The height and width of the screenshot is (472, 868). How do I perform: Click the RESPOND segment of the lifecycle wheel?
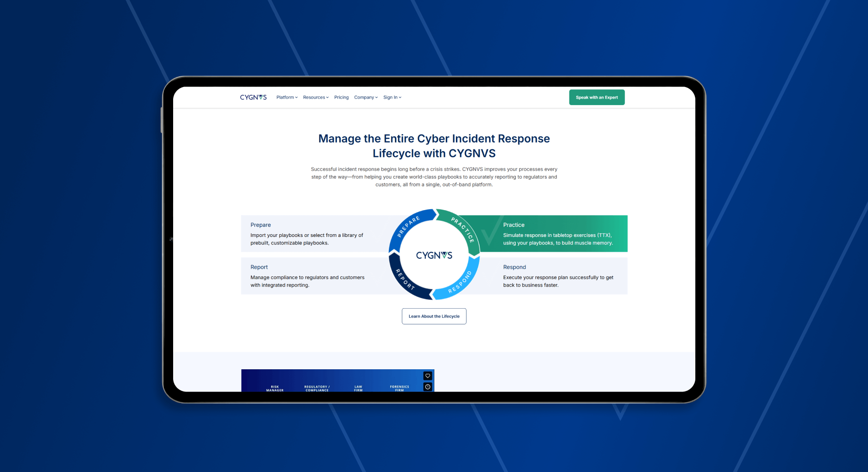[460, 282]
